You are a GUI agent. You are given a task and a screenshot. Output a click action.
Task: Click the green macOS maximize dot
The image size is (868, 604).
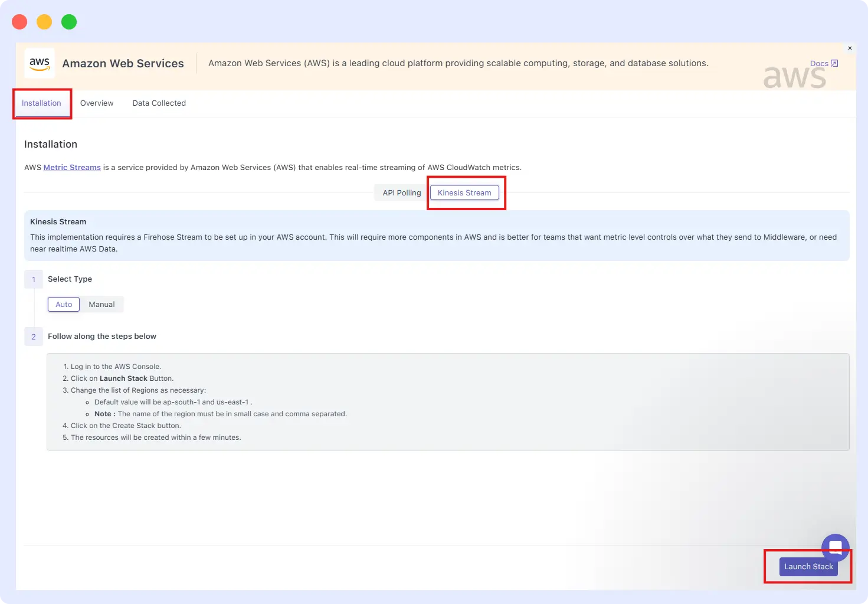69,22
